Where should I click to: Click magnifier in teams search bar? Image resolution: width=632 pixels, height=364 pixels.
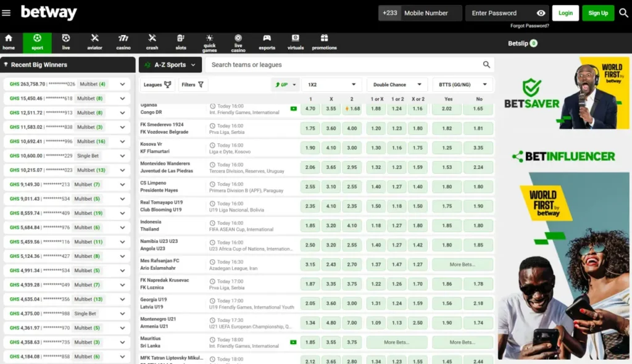pyautogui.click(x=486, y=65)
